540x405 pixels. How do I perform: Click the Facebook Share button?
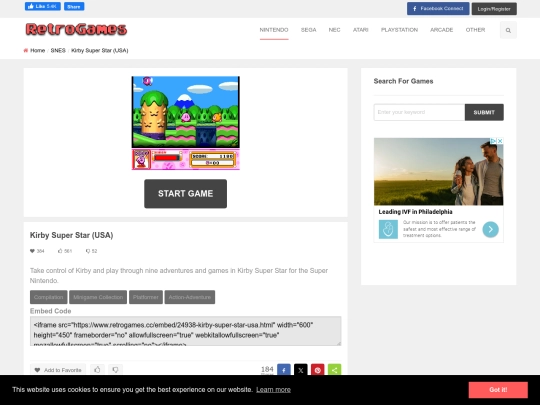point(74,6)
